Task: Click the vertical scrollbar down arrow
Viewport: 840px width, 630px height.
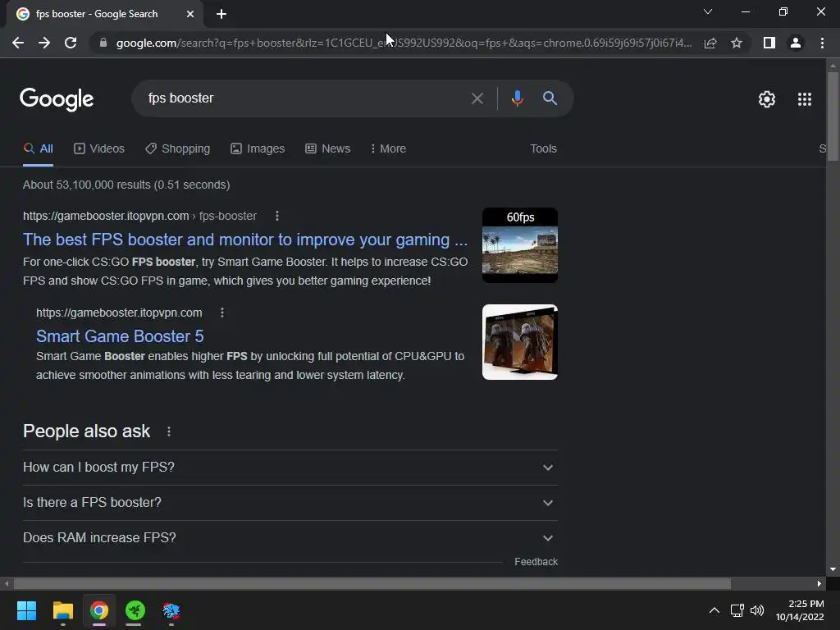Action: click(833, 569)
